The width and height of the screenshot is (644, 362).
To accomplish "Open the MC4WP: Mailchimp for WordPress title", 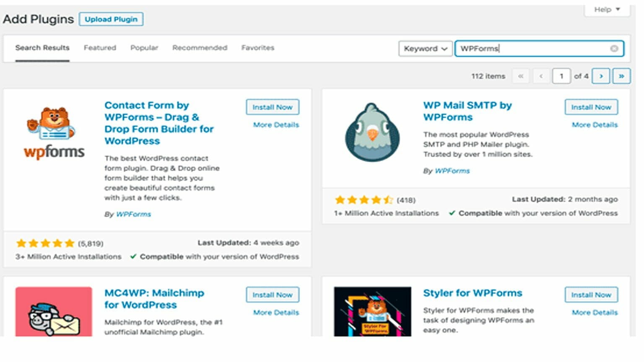I will click(154, 299).
